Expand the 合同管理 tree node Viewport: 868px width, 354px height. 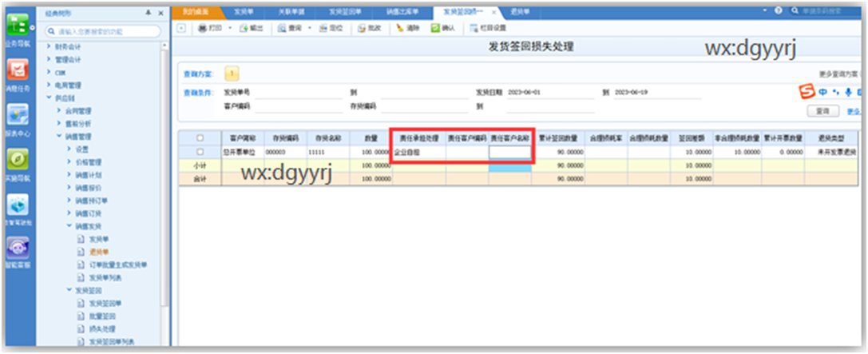(59, 110)
